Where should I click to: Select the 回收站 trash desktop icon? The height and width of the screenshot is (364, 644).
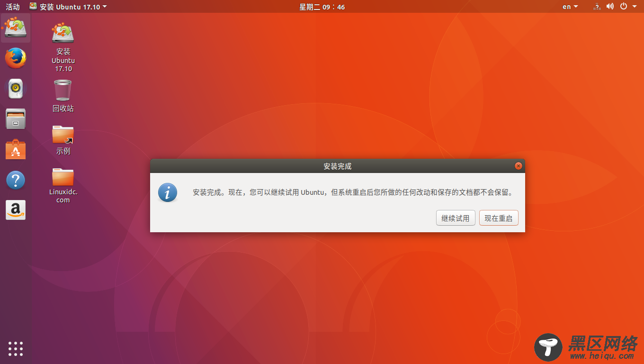click(x=63, y=96)
